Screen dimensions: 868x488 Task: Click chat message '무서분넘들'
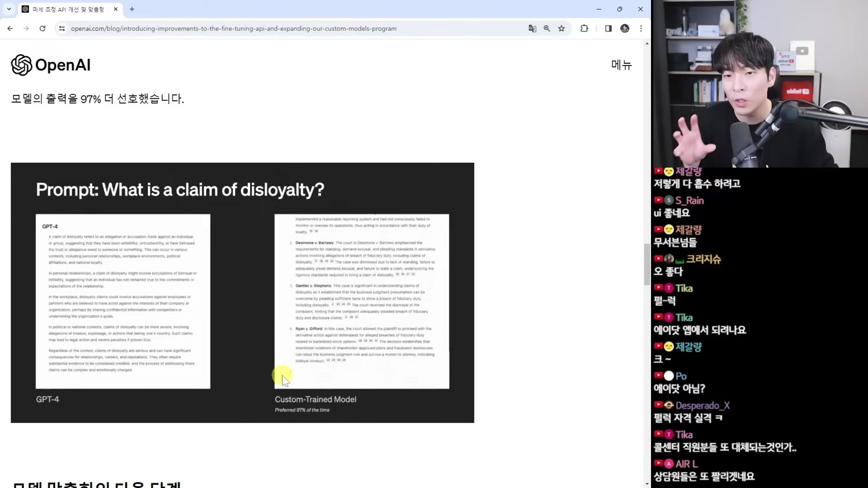pyautogui.click(x=675, y=242)
